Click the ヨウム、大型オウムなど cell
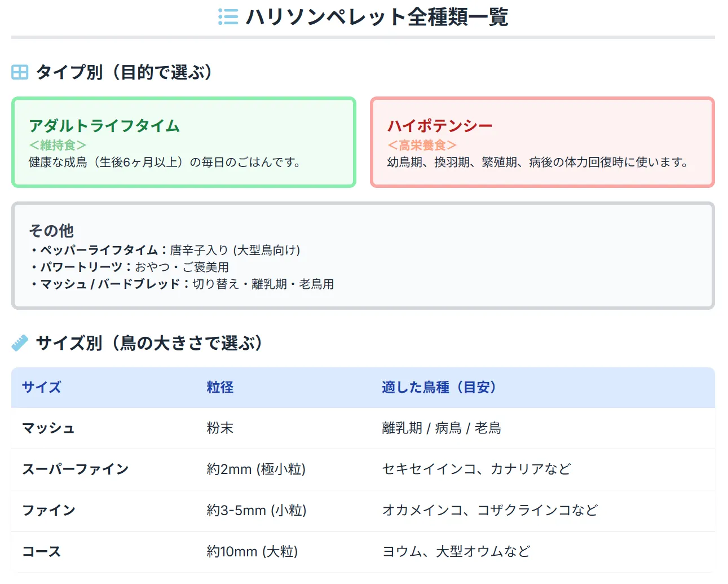Screen dimensions: 728x584 coord(456,552)
